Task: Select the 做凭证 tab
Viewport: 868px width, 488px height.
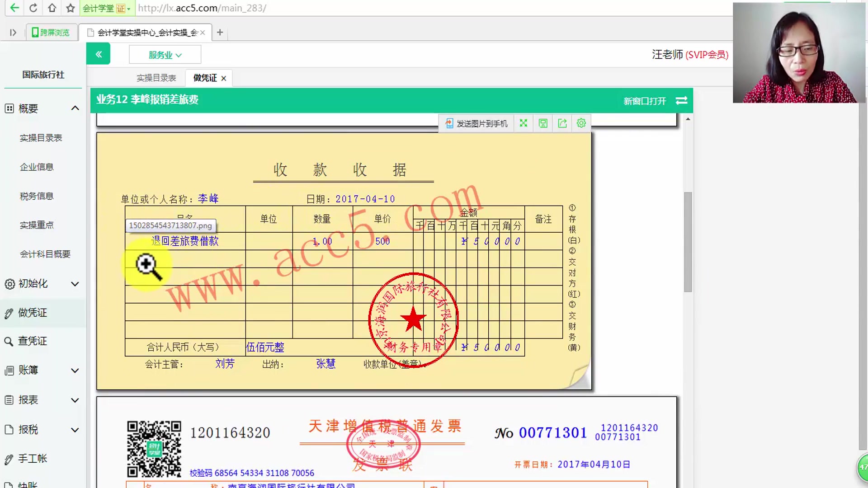Action: pyautogui.click(x=204, y=78)
